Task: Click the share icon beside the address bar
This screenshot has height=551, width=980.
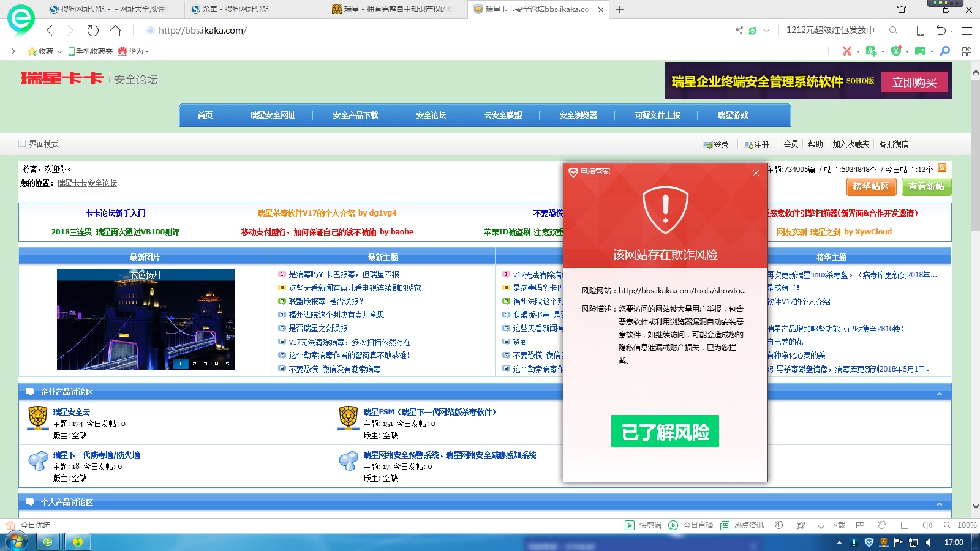Action: 739,30
